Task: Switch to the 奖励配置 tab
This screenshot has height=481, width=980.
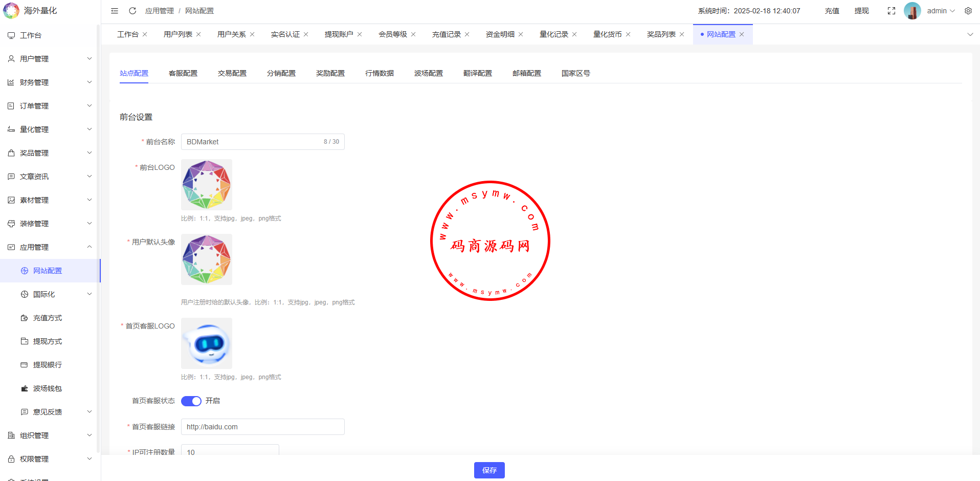Action: click(330, 73)
